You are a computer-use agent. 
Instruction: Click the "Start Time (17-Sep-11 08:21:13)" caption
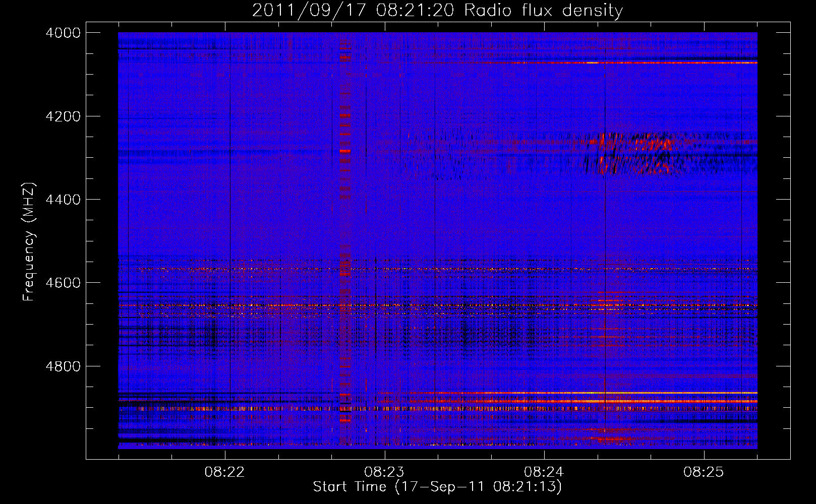(437, 487)
